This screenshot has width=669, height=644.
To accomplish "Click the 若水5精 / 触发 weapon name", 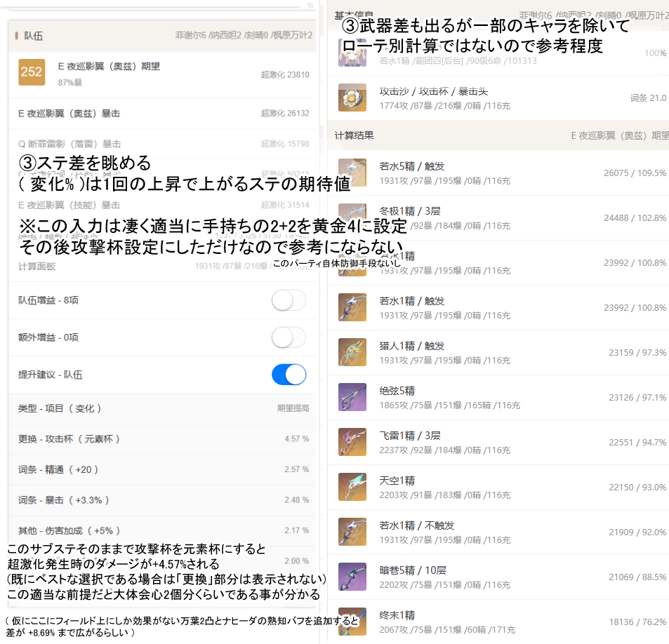I will tap(412, 166).
